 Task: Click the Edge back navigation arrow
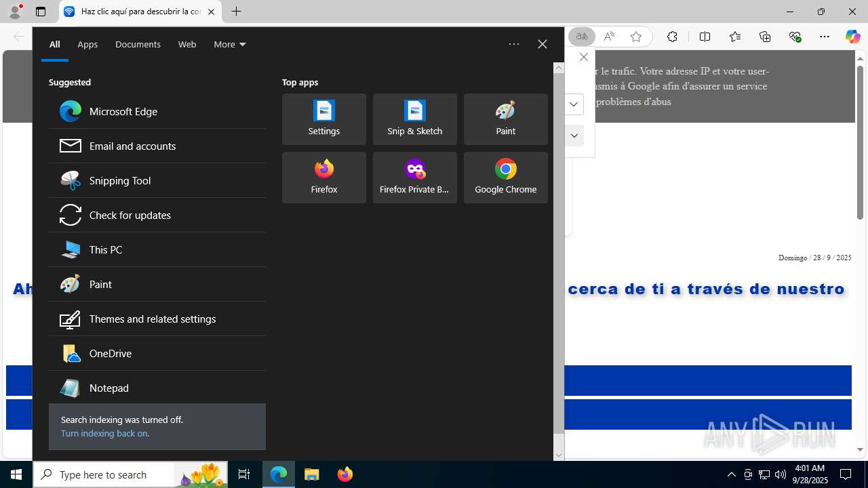(18, 37)
